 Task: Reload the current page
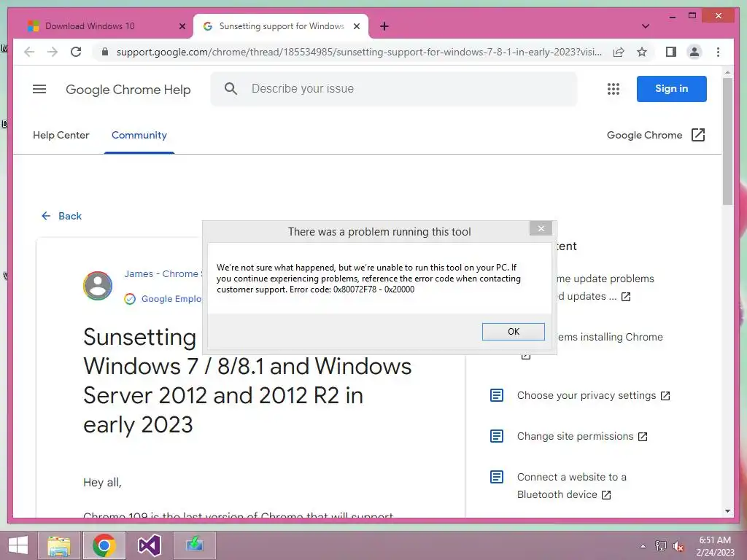76,52
